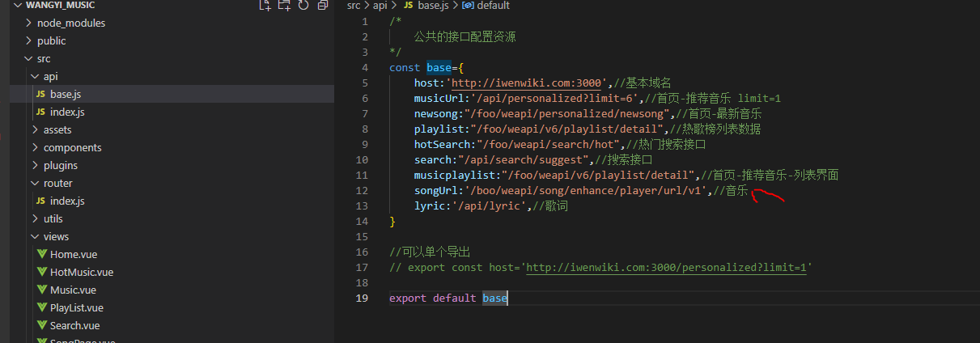Click the Vue icon beside HotMusic.vue
Image resolution: width=980 pixels, height=343 pixels.
42,273
